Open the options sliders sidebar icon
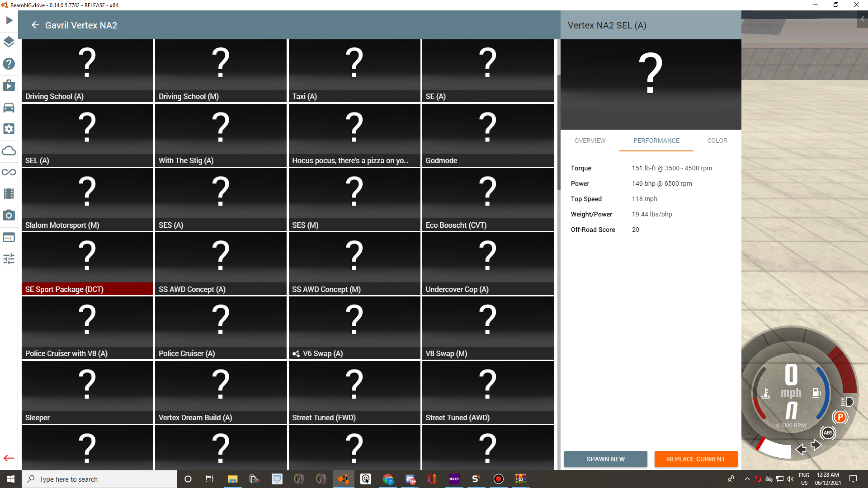Viewport: 868px width, 488px height. (x=9, y=259)
